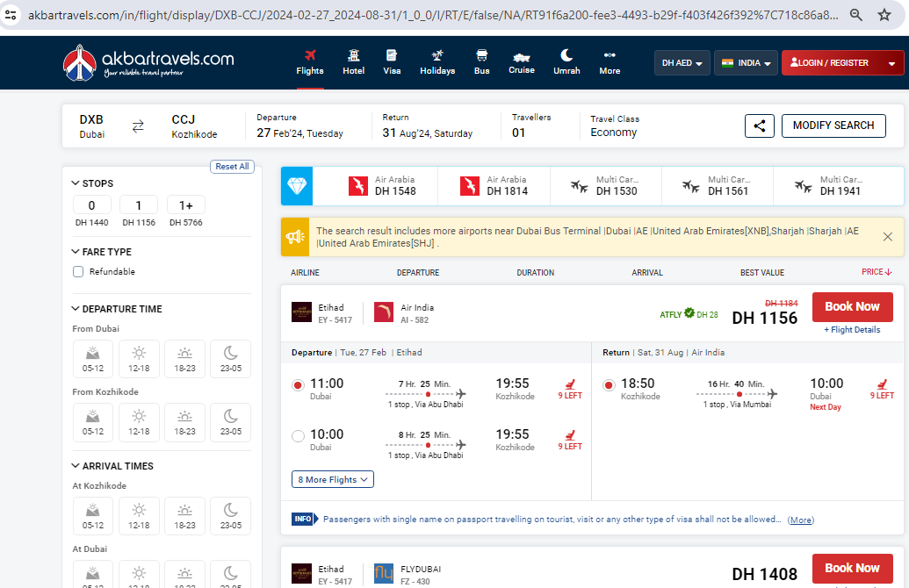The width and height of the screenshot is (909, 588).
Task: Click the browser zoom magnifier icon
Action: pos(855,15)
